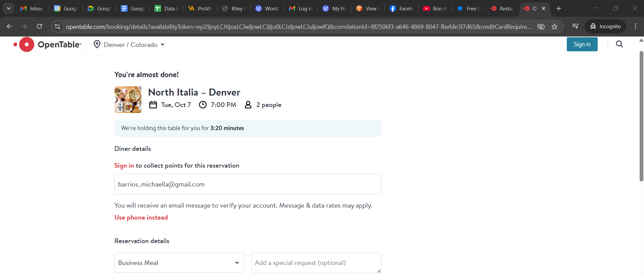This screenshot has width=644, height=276.
Task: Open the My Ho WordPress tab
Action: pos(334,8)
